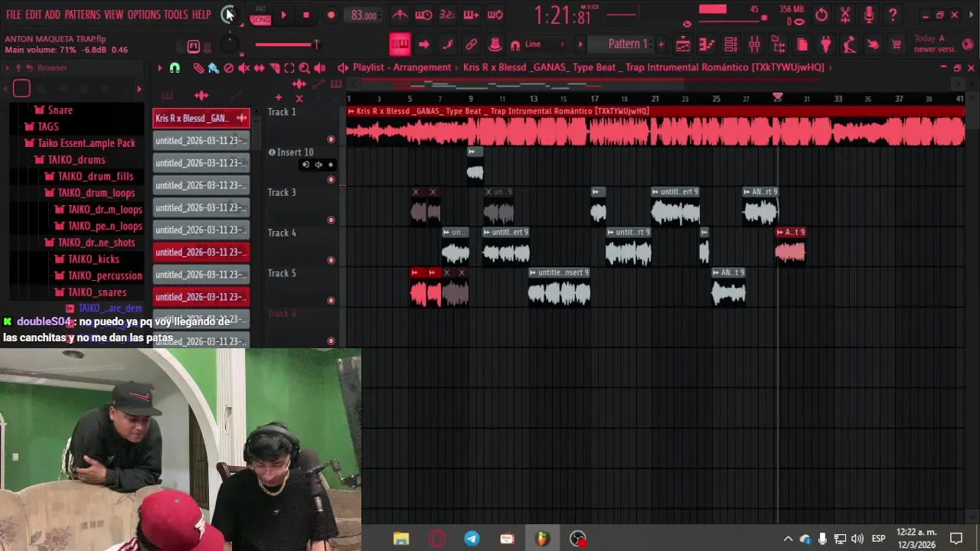Mute Track 5 with its dot

point(331,301)
